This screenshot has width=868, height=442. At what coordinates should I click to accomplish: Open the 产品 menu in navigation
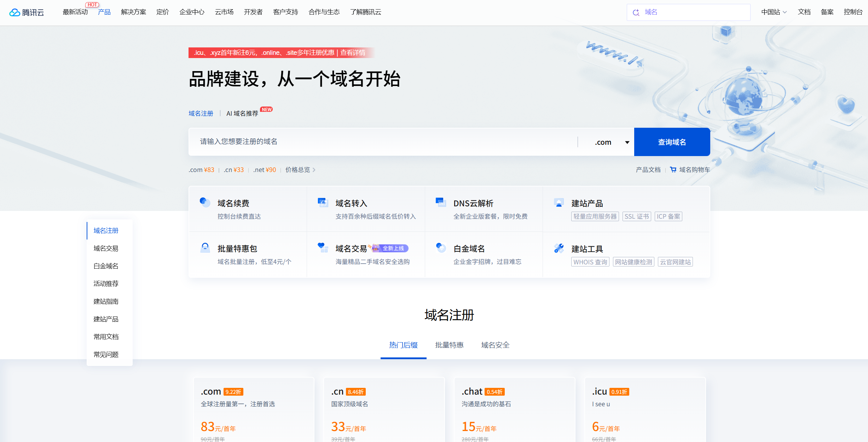[x=104, y=12]
